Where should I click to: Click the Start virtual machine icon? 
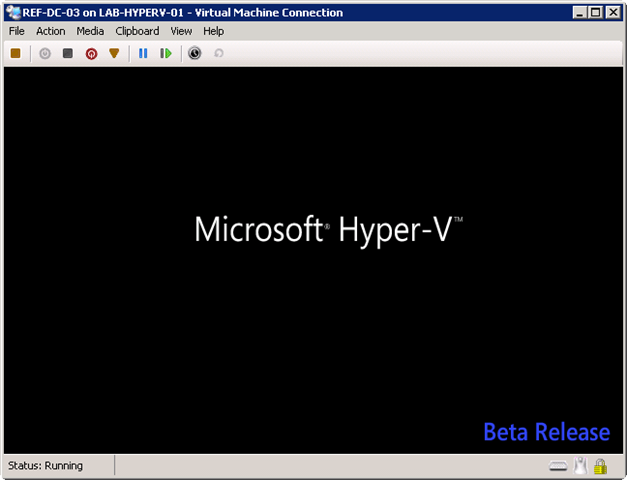coord(45,53)
